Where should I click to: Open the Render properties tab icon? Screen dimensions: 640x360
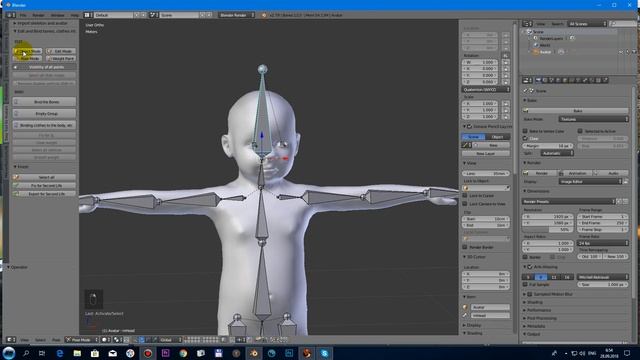[538, 80]
